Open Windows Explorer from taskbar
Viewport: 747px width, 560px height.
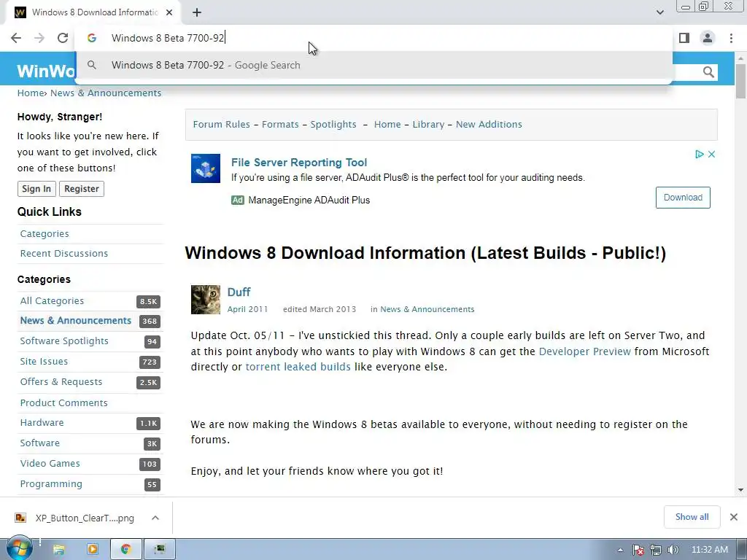[58, 550]
